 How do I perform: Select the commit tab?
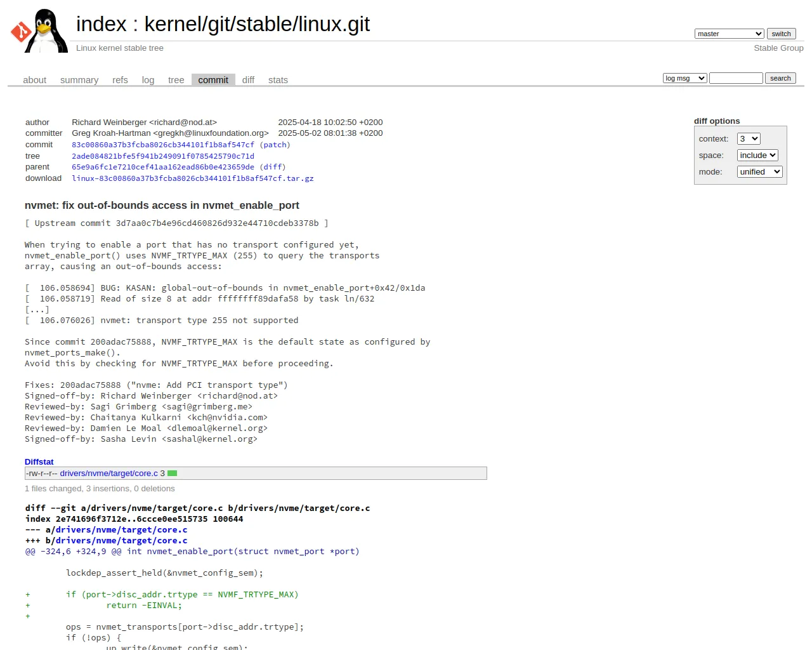(213, 80)
